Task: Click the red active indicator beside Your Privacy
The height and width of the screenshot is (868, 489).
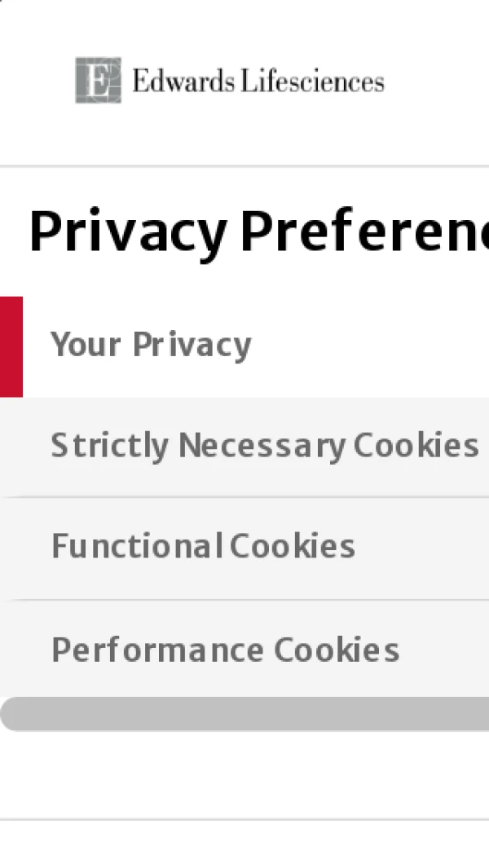Action: tap(11, 346)
